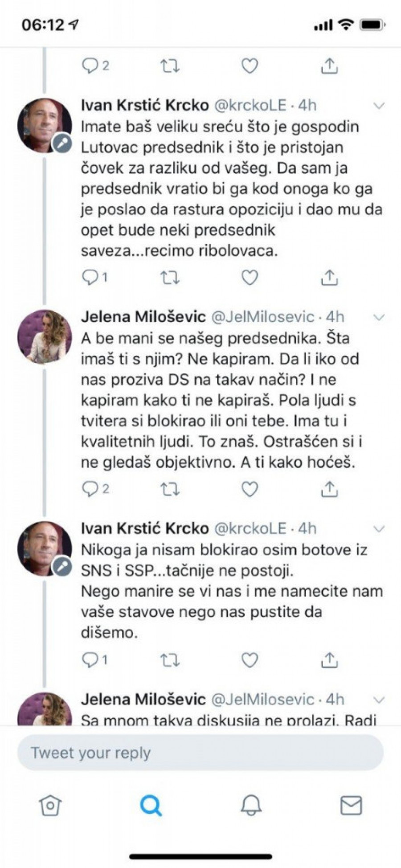
Task: Like Ivan's tweet ending 'pustite da dišemo'
Action: [250, 660]
